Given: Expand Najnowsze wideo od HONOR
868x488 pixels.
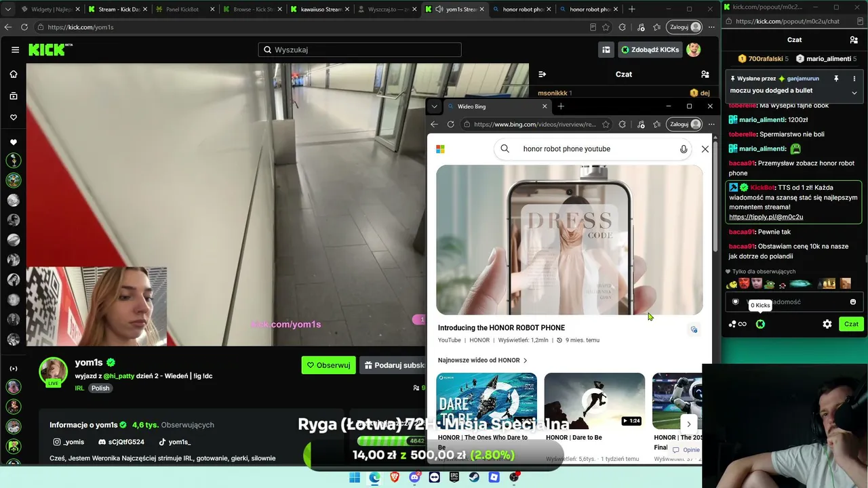Looking at the screenshot, I should click(x=483, y=361).
